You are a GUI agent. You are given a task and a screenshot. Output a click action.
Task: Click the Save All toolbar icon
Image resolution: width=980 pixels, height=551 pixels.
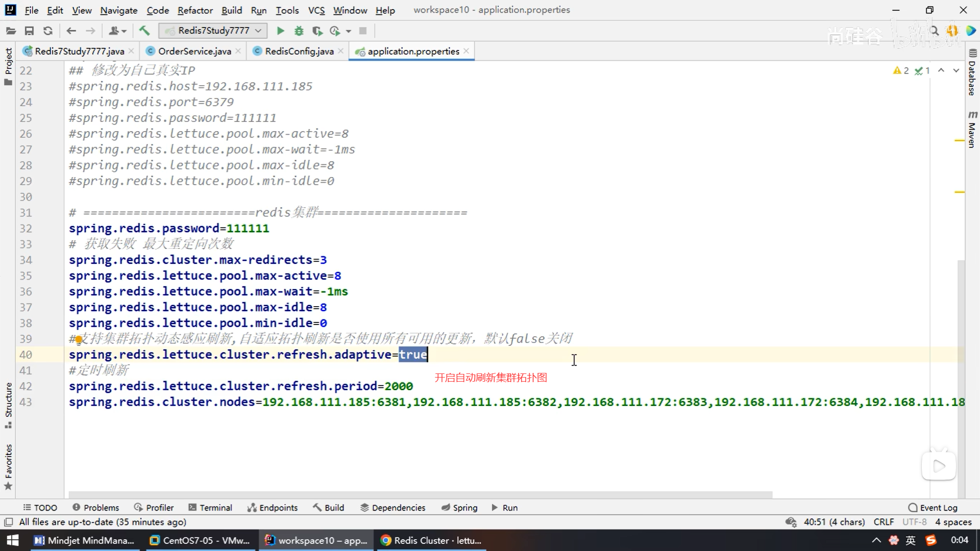[x=29, y=31]
